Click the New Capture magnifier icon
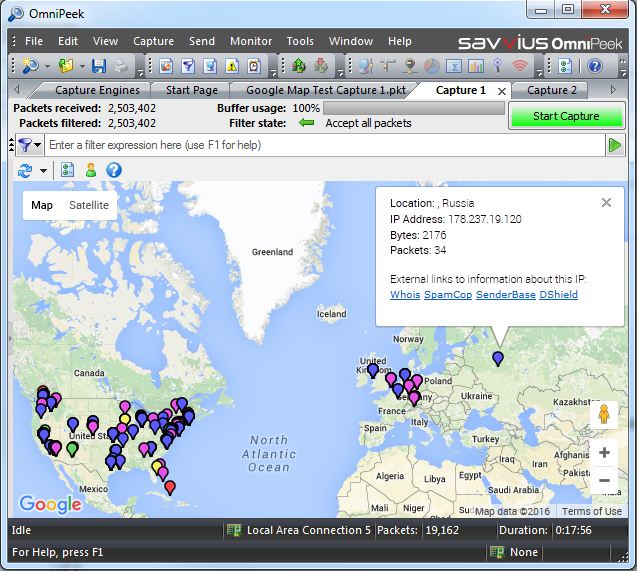Screen dimensions: 637x571 click(x=30, y=66)
